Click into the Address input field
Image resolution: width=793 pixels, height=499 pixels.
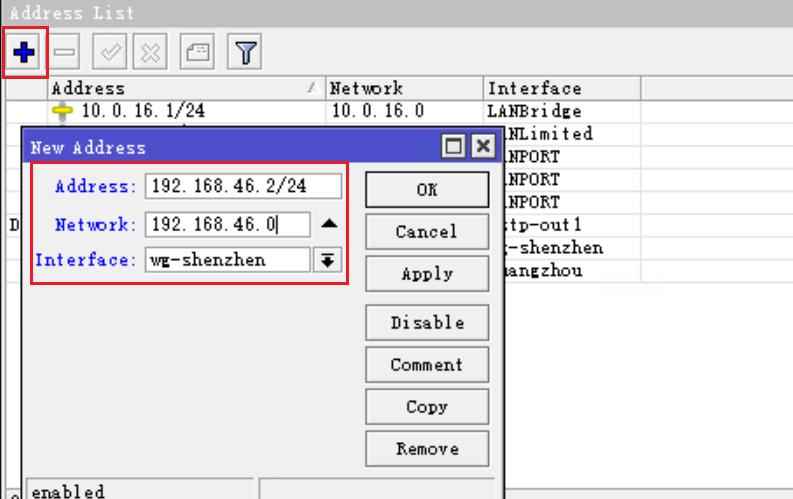point(243,187)
